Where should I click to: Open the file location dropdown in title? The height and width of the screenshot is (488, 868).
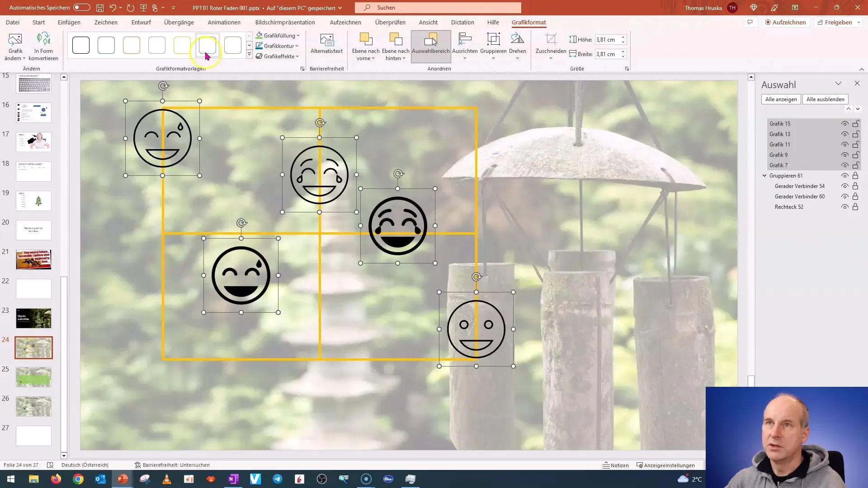(x=340, y=8)
